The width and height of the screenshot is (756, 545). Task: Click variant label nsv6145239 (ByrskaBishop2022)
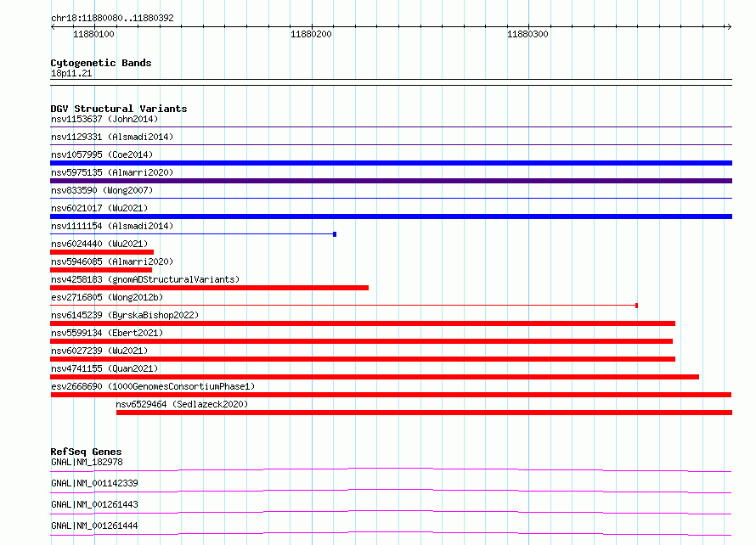(125, 315)
